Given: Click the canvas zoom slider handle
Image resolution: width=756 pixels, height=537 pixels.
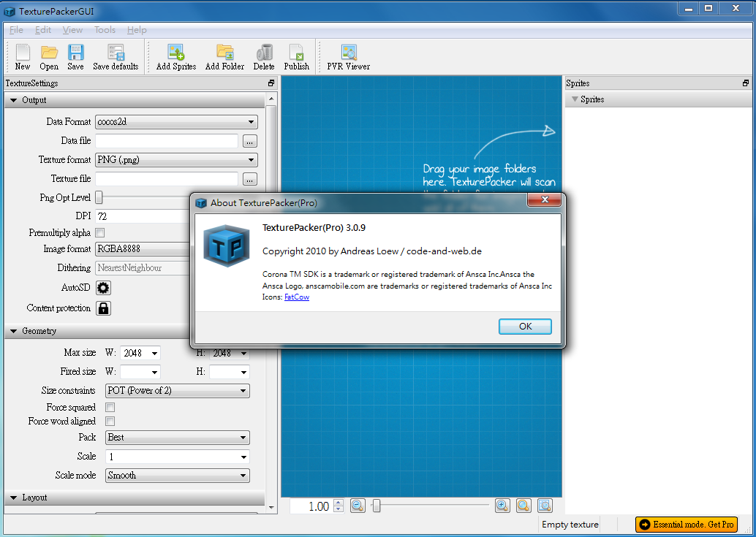Looking at the screenshot, I should [377, 506].
